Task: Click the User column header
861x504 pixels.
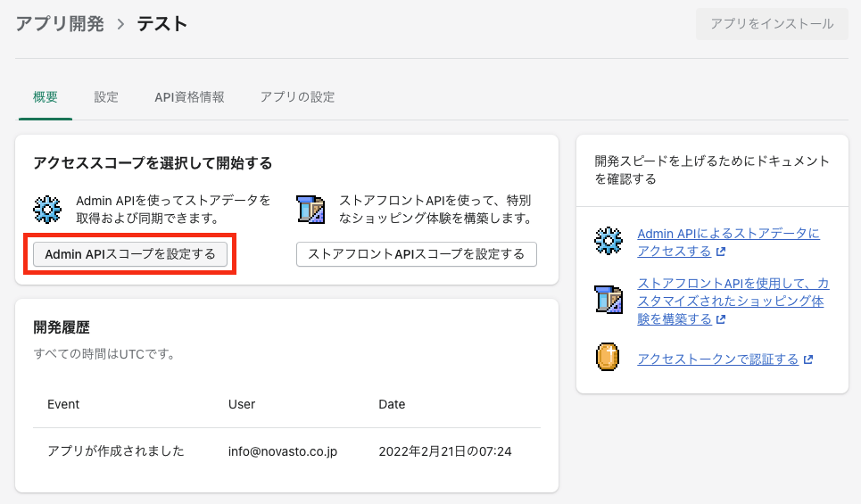Action: [242, 404]
